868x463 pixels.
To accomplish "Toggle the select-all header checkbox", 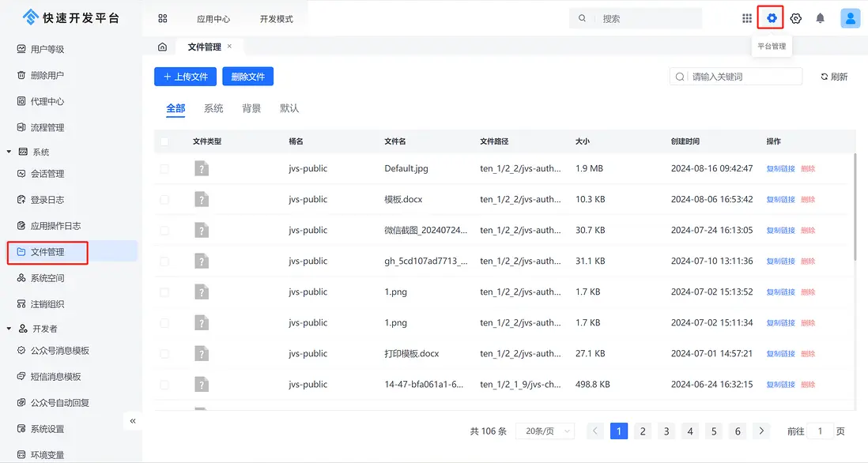I will pos(164,141).
